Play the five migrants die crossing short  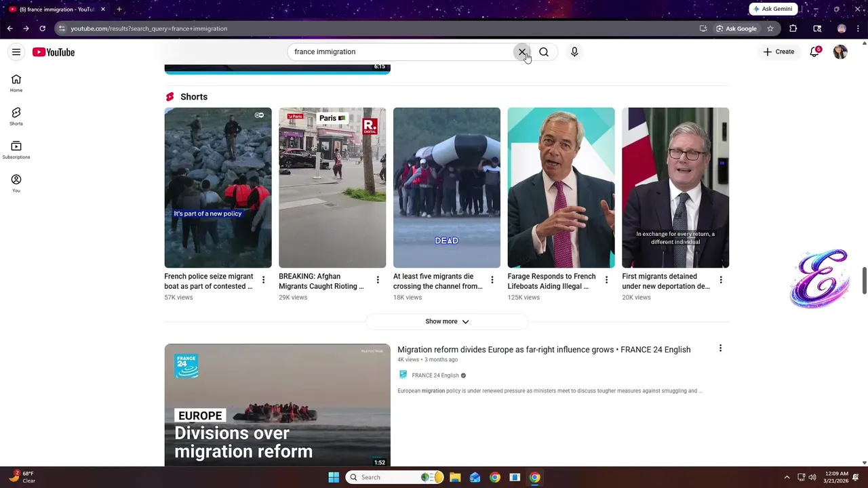coord(447,188)
